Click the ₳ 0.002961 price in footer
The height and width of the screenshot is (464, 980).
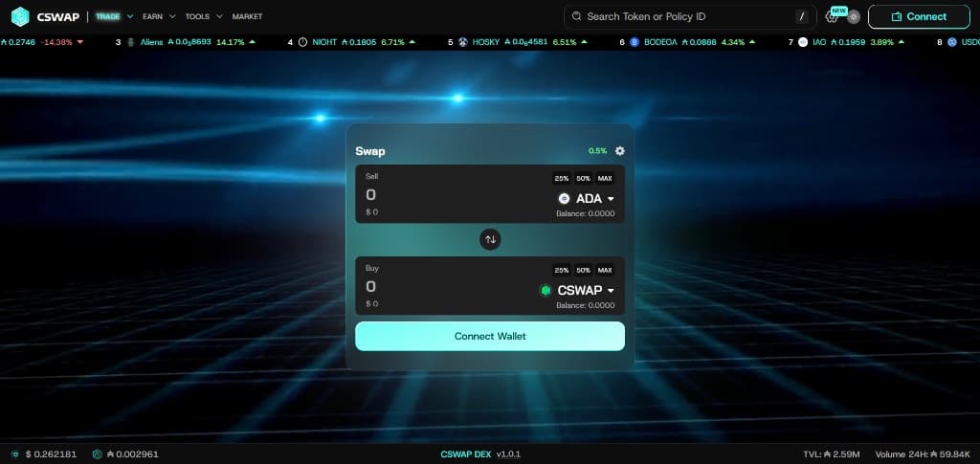coord(132,454)
